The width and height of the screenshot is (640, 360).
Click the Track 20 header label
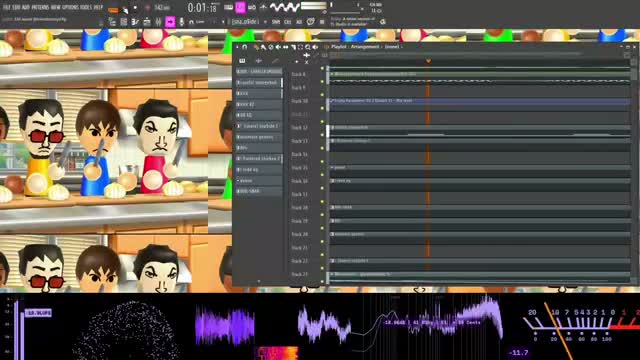tap(300, 234)
